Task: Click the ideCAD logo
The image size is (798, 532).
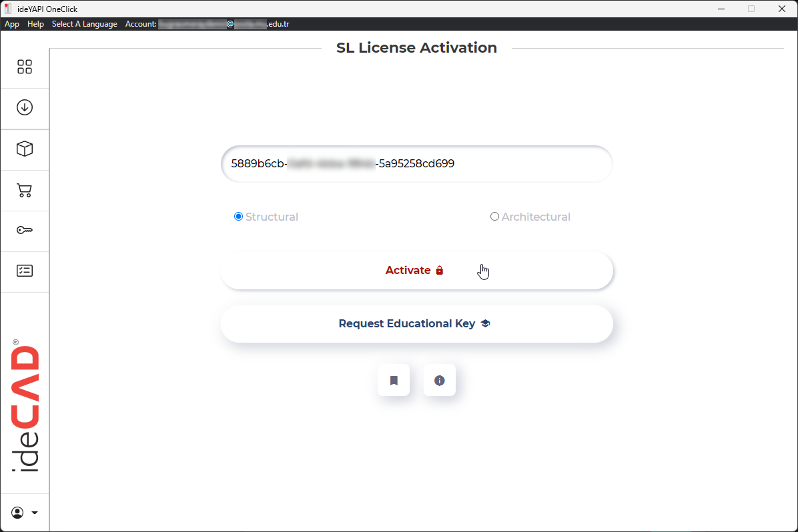Action: (25, 406)
